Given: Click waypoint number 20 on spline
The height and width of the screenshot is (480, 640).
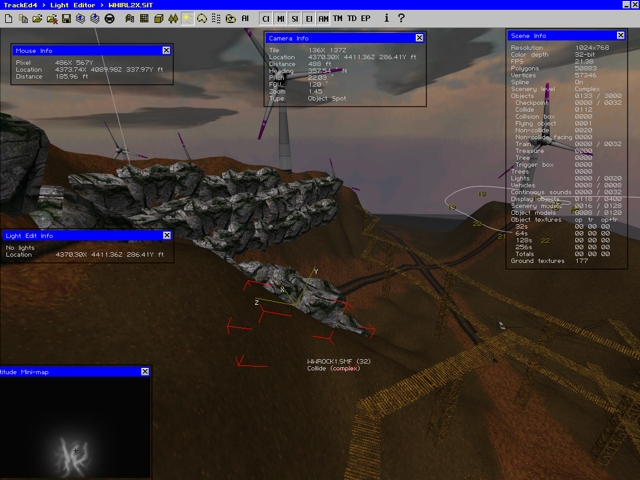Looking at the screenshot, I should click(477, 224).
